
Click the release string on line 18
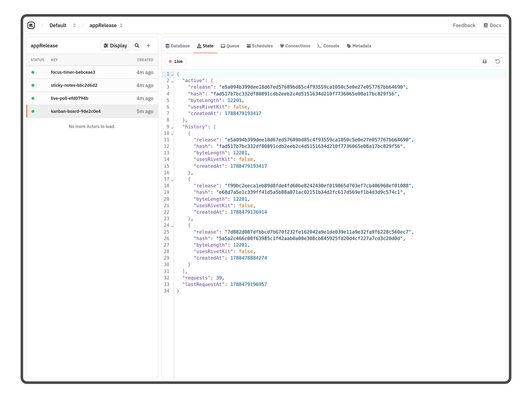[x=318, y=185]
